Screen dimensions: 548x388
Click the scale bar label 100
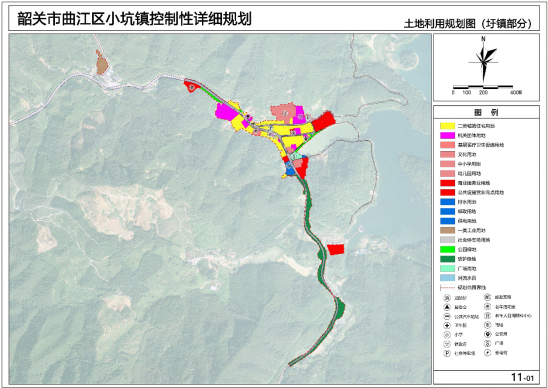click(x=467, y=93)
